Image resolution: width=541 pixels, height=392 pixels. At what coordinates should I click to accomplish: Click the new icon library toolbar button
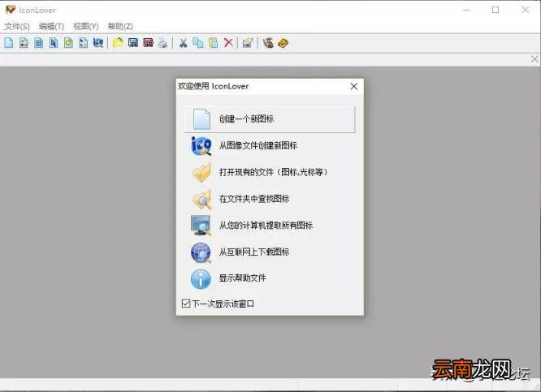tap(24, 43)
